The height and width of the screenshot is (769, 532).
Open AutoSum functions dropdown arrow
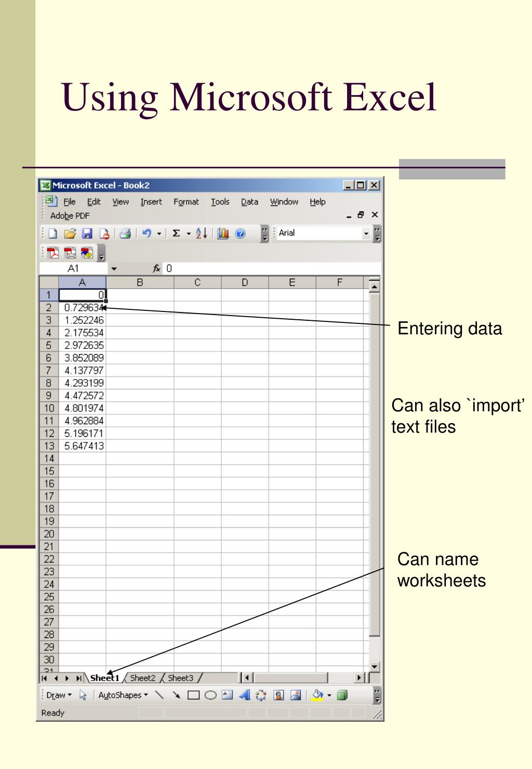[189, 234]
